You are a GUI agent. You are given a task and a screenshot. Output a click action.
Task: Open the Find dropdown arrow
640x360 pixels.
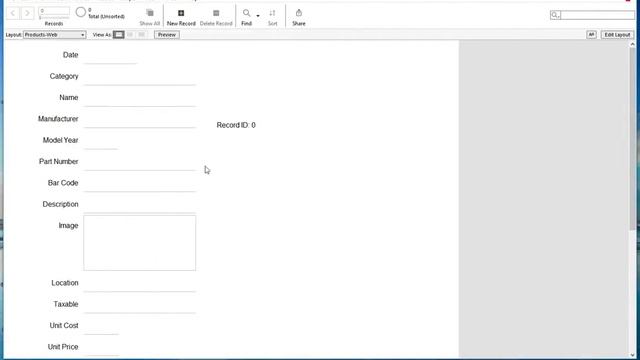pyautogui.click(x=258, y=16)
